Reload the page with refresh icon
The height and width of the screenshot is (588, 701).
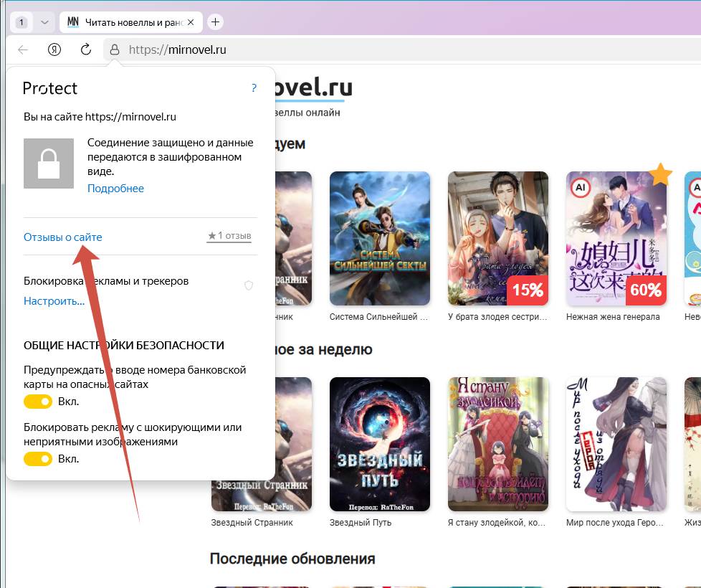click(x=86, y=49)
